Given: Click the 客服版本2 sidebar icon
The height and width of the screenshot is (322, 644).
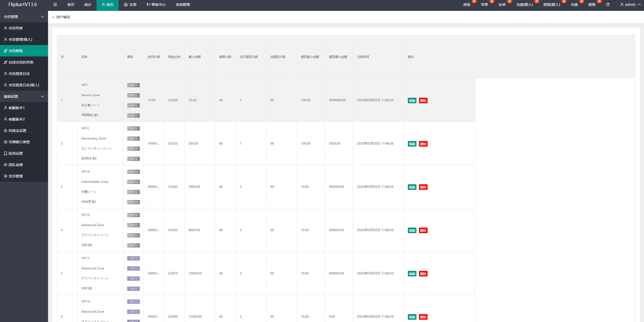Looking at the screenshot, I should (x=6, y=119).
